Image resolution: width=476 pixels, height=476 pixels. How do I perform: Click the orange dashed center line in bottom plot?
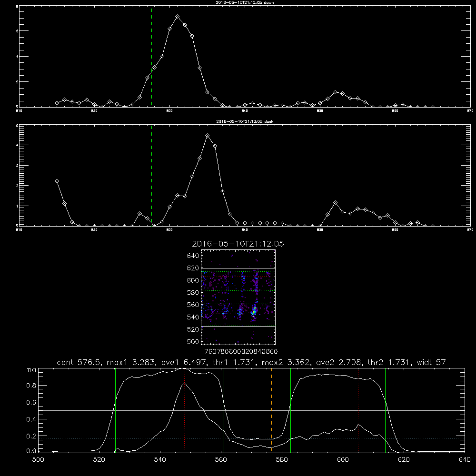pyautogui.click(x=271, y=410)
